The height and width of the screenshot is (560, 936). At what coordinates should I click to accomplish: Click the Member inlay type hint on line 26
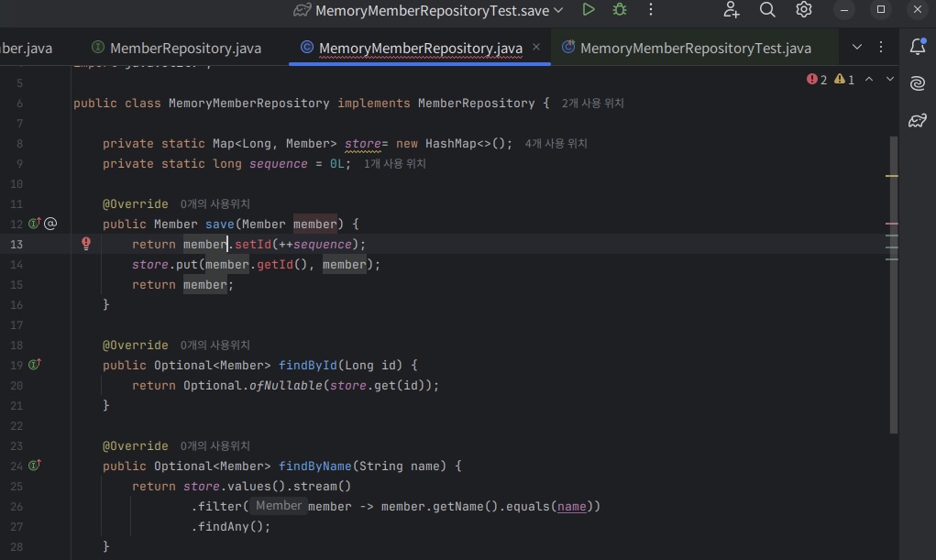pyautogui.click(x=278, y=506)
